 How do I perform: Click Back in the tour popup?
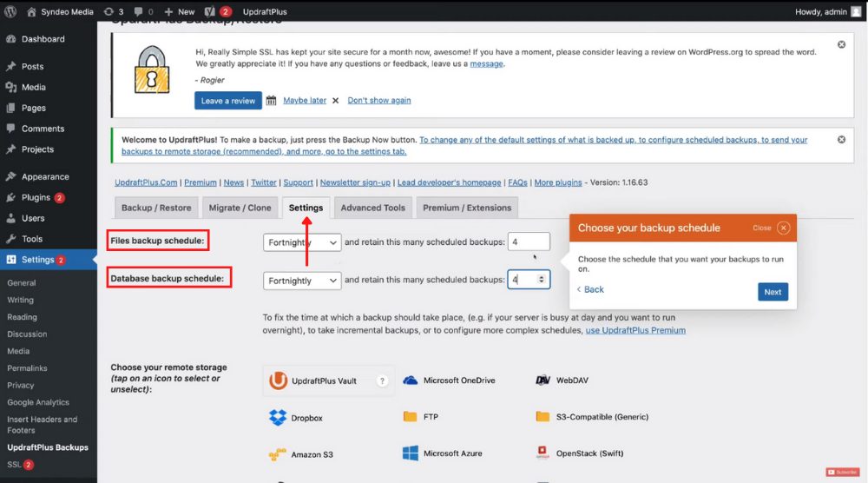coord(590,289)
